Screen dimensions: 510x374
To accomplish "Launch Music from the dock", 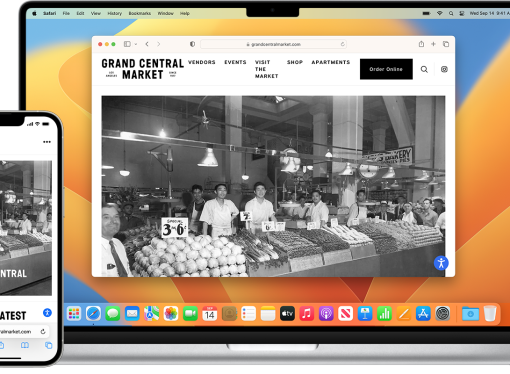I will pyautogui.click(x=307, y=314).
